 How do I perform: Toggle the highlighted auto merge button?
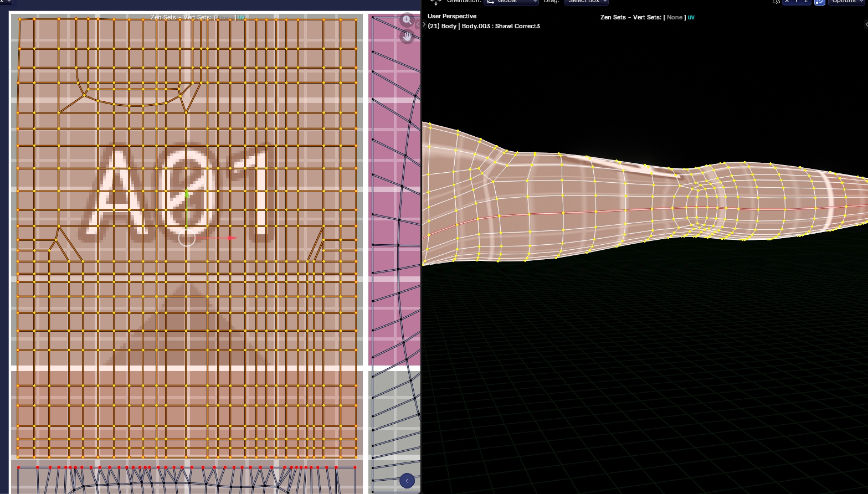pyautogui.click(x=819, y=2)
